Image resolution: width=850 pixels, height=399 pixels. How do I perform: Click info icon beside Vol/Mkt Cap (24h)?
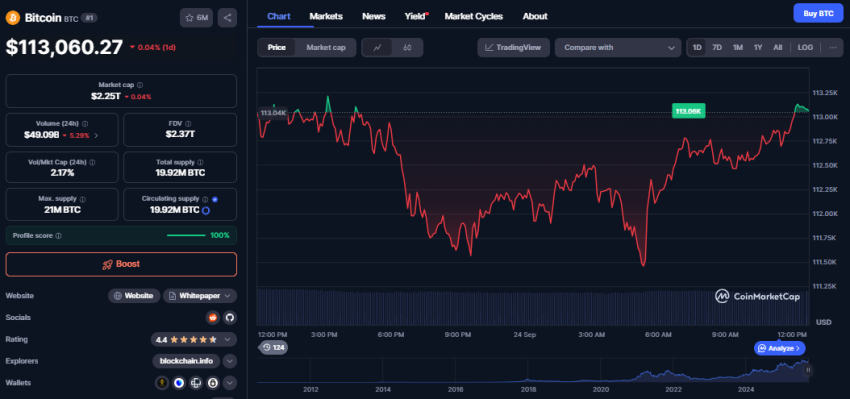pos(92,162)
